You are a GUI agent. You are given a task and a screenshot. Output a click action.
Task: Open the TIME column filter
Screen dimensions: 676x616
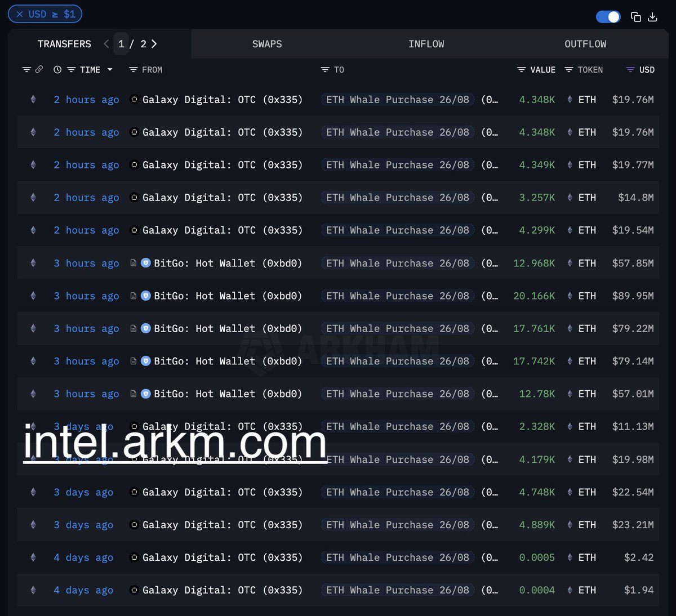coord(71,70)
